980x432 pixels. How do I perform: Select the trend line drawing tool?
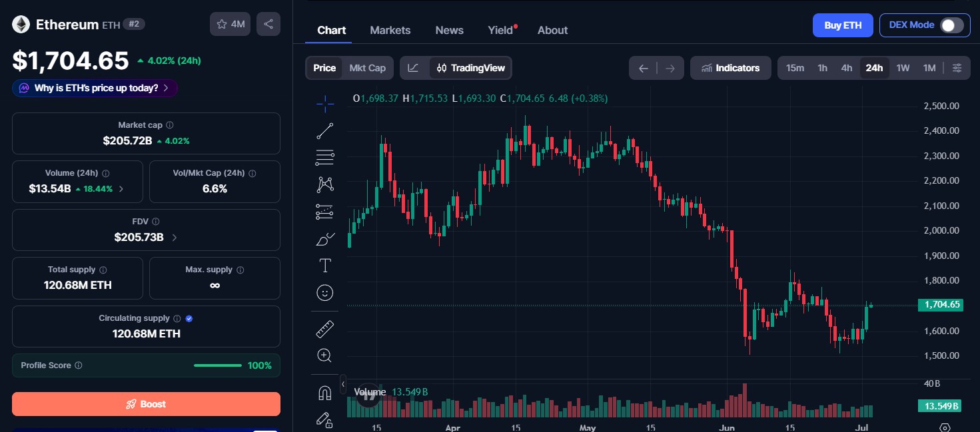[x=325, y=130]
